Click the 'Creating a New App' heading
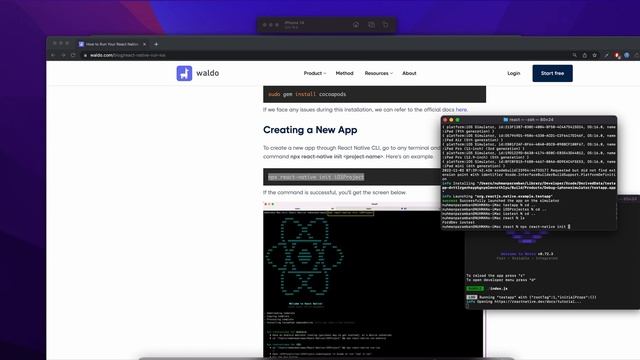The width and height of the screenshot is (640, 360). [310, 130]
